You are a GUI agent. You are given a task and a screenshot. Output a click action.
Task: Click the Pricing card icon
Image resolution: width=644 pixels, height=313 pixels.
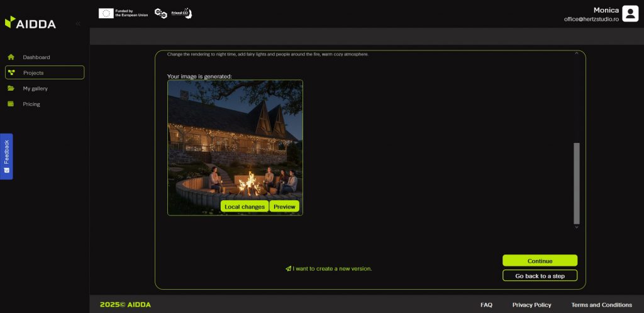(11, 104)
